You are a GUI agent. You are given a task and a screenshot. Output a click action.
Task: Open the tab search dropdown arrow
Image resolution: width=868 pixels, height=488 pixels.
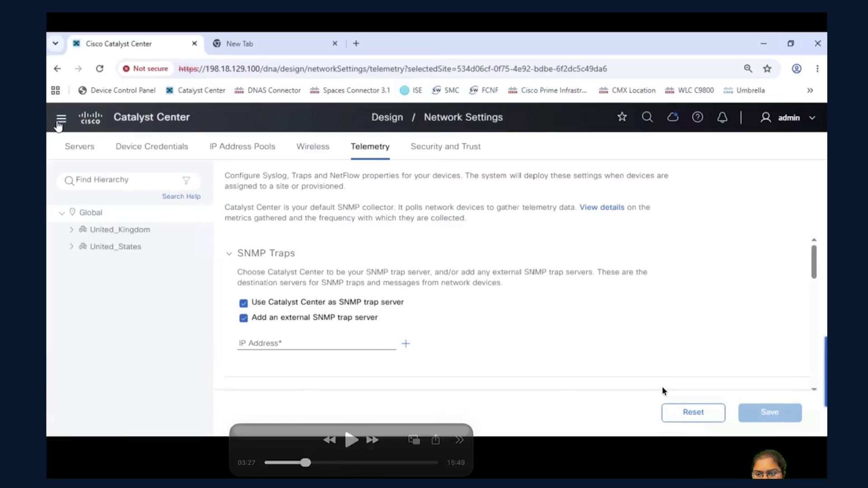pyautogui.click(x=55, y=43)
